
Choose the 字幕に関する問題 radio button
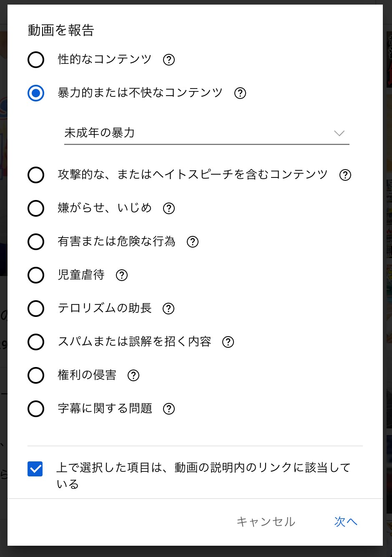36,409
